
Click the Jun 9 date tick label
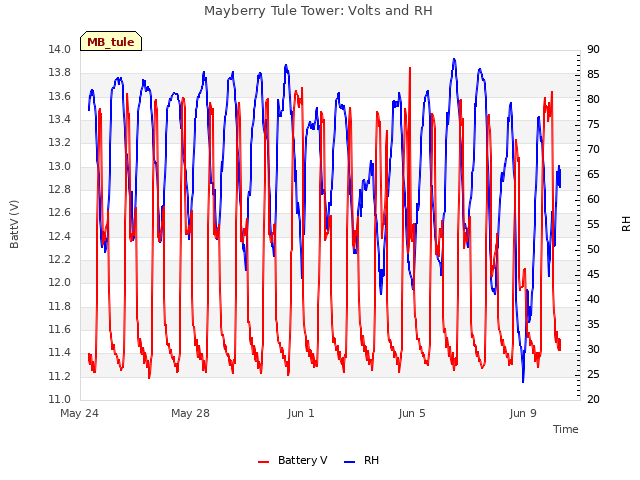point(523,413)
